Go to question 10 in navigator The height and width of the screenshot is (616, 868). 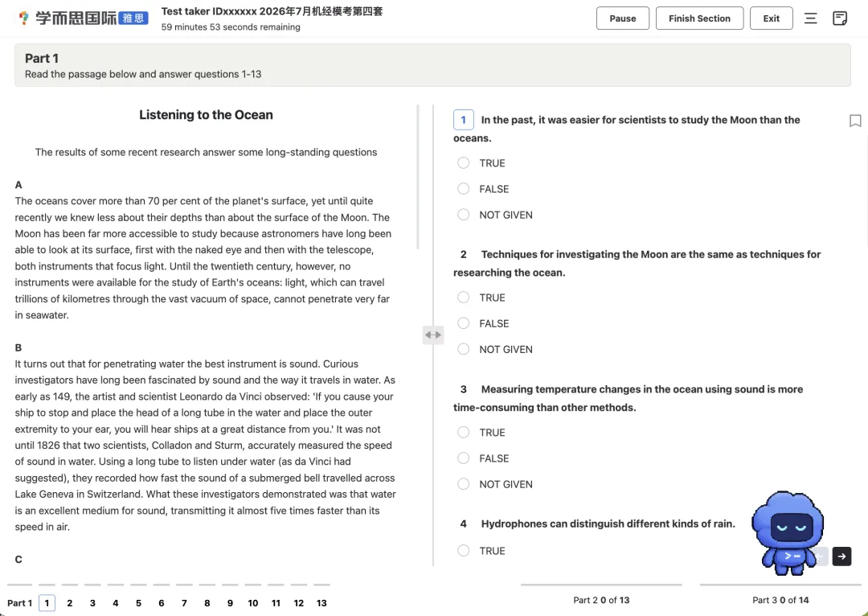[252, 602]
